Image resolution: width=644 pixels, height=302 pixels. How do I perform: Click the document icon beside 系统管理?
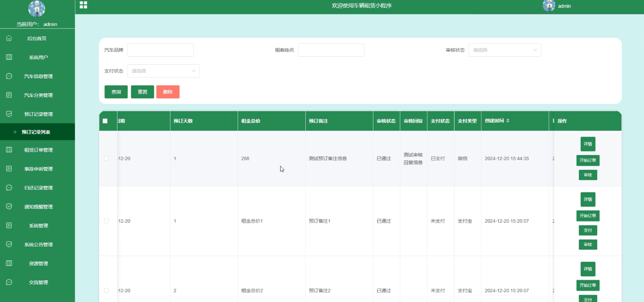coord(9,225)
